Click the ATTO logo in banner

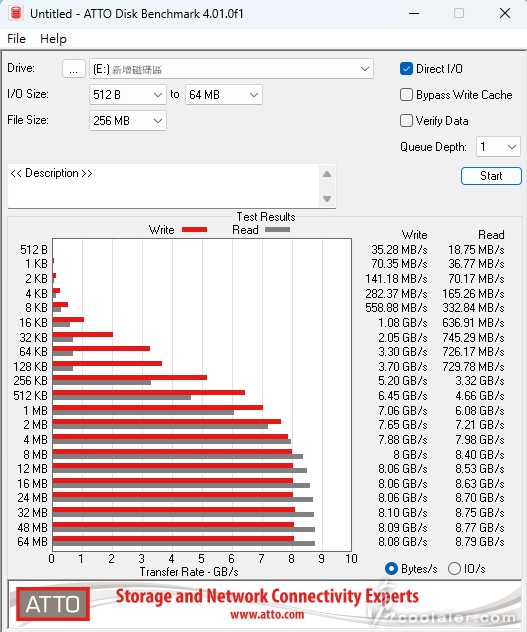click(53, 604)
